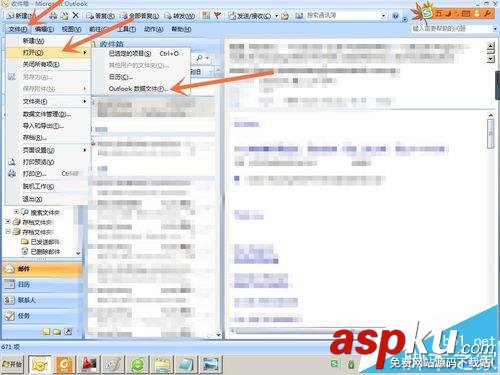Select 新建(W) in File menu
The image size is (500, 375).
pos(48,41)
